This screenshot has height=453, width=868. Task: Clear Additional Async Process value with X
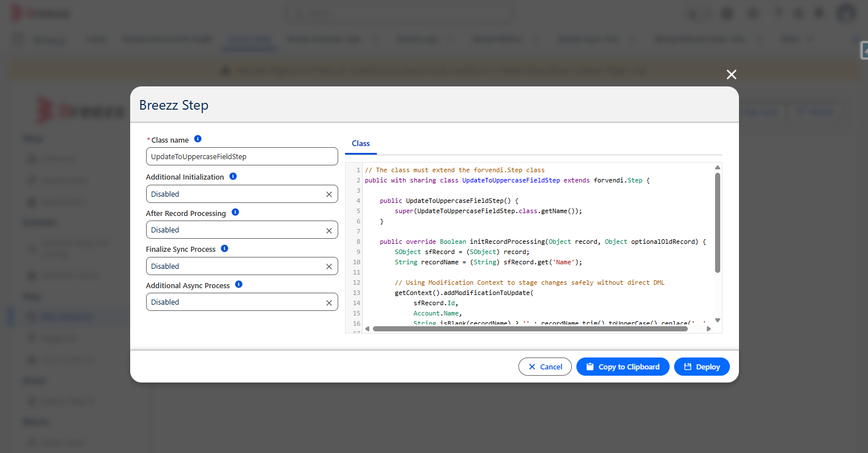coord(329,303)
